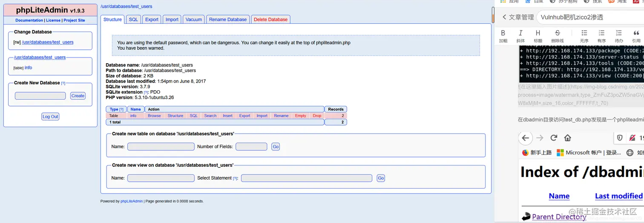Open the Export tab
Screen dimensions: 644x223
(x=152, y=19)
